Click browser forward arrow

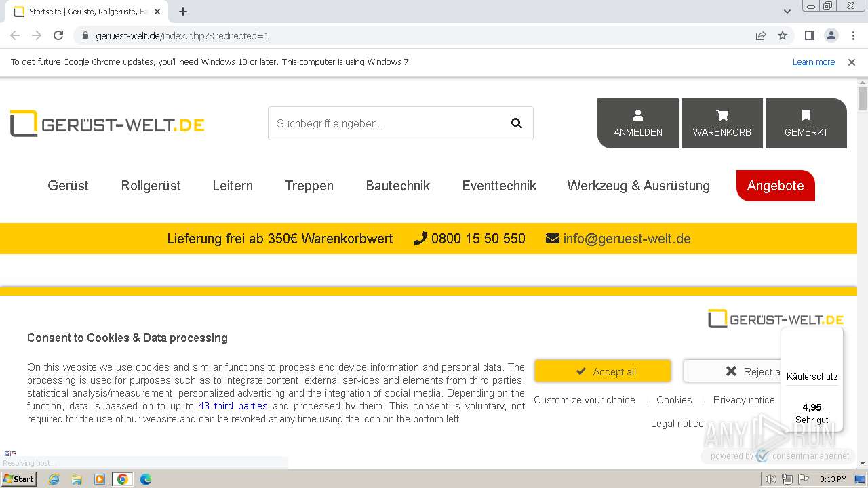tap(37, 36)
